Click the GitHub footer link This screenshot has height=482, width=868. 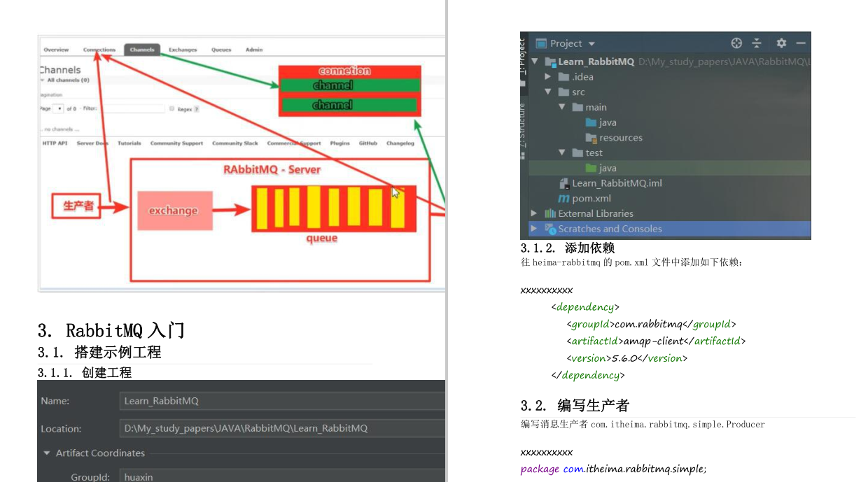[368, 143]
